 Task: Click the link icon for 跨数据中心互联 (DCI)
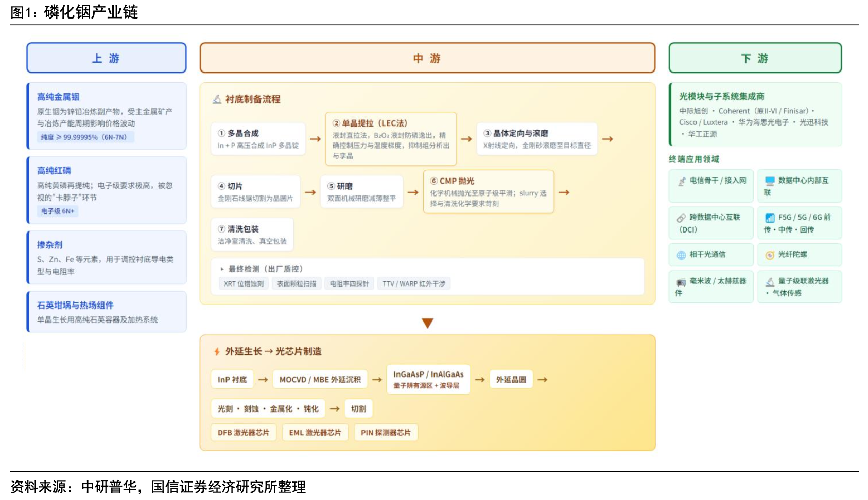click(682, 218)
